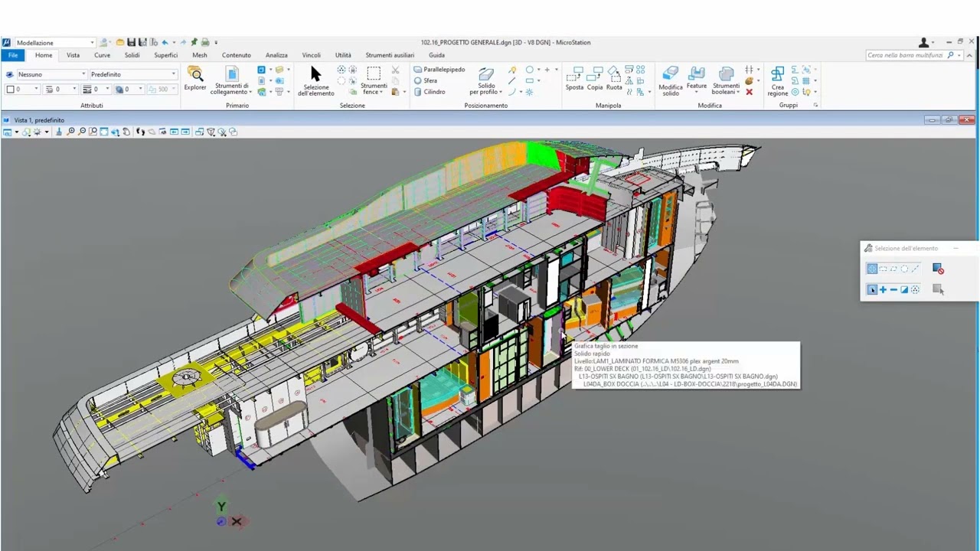This screenshot has height=551, width=980.
Task: Switch to the Curve ribbon tab
Action: tap(102, 55)
